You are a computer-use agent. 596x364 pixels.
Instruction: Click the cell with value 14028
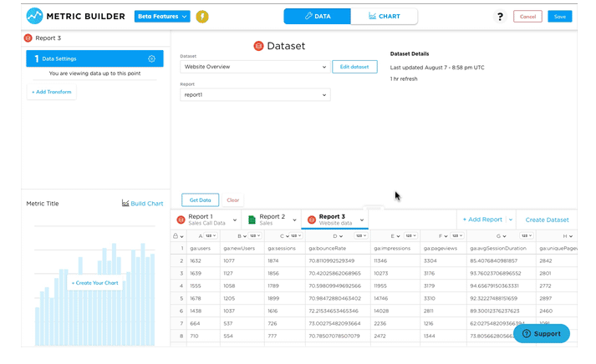pyautogui.click(x=395, y=311)
